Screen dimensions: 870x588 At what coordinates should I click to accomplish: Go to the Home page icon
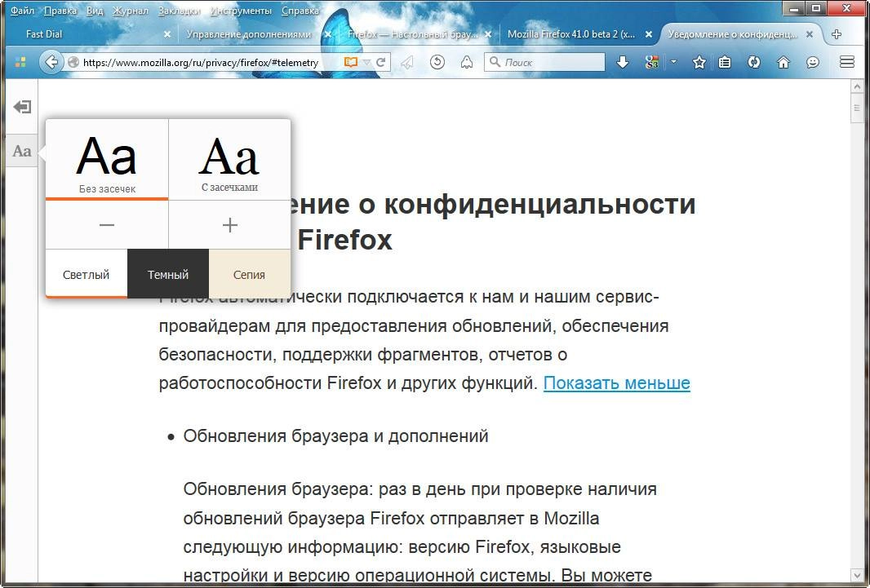(x=783, y=62)
